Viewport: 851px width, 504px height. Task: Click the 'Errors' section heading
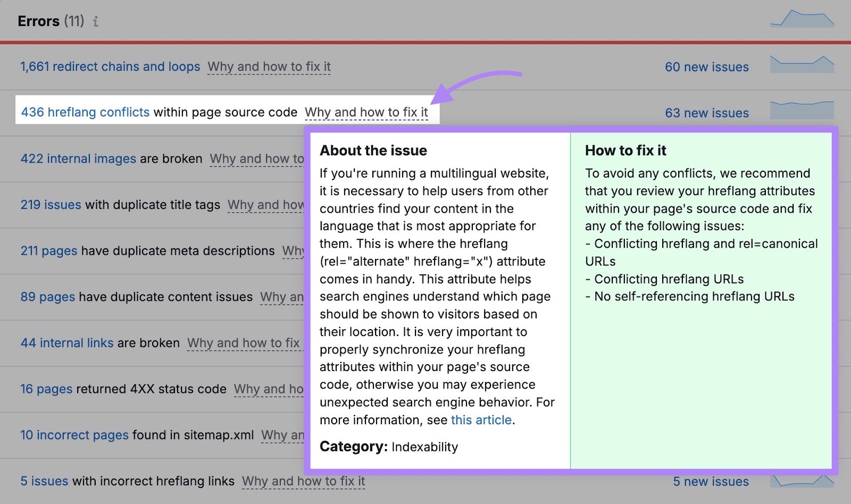38,21
